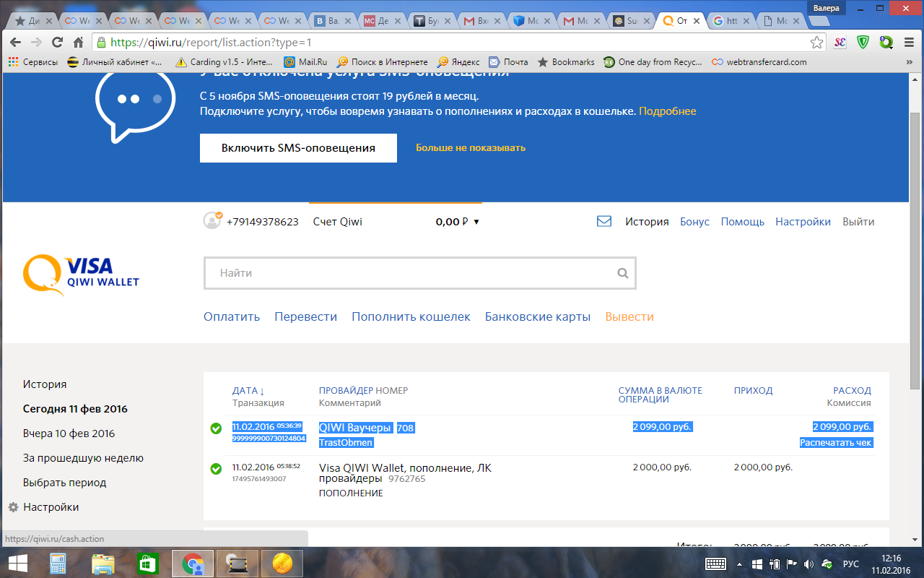
Task: Open Пополнить кошелек section
Action: (x=411, y=316)
